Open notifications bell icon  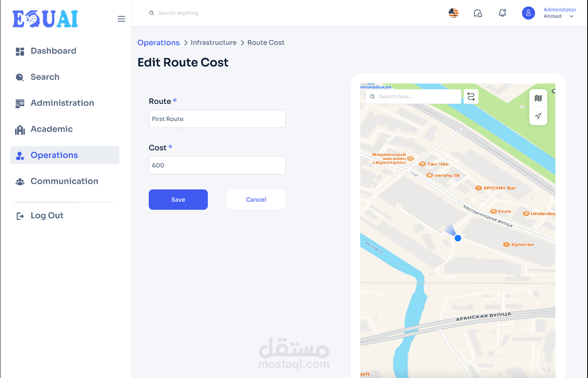[502, 13]
